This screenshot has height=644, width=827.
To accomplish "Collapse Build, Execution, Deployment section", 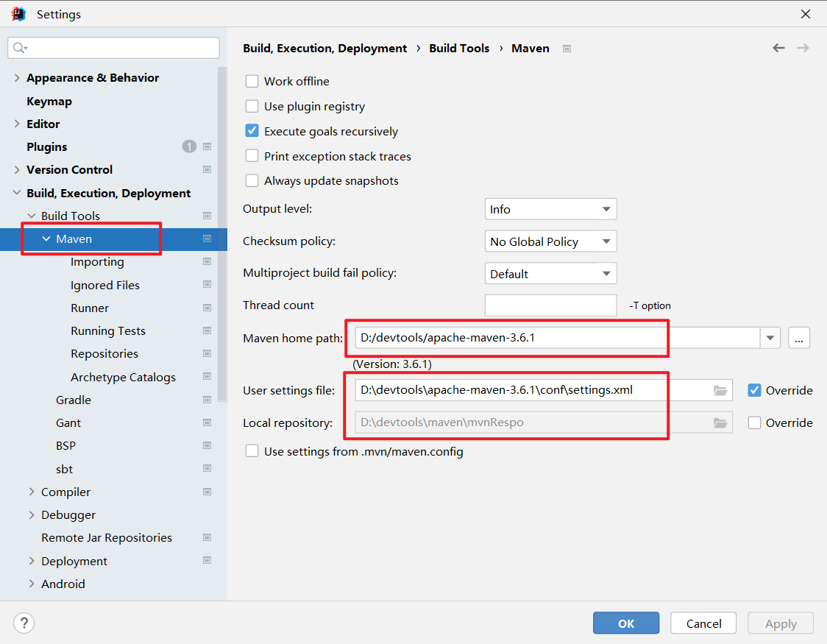I will point(17,193).
